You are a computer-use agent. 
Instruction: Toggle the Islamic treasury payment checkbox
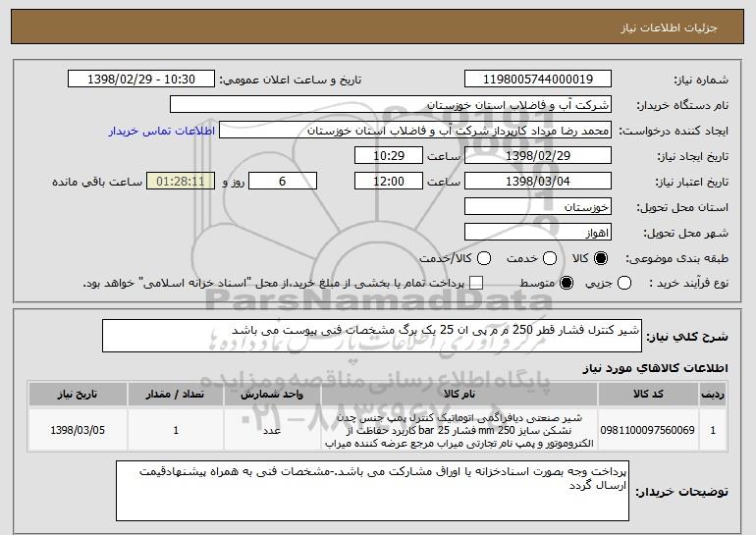(x=476, y=284)
